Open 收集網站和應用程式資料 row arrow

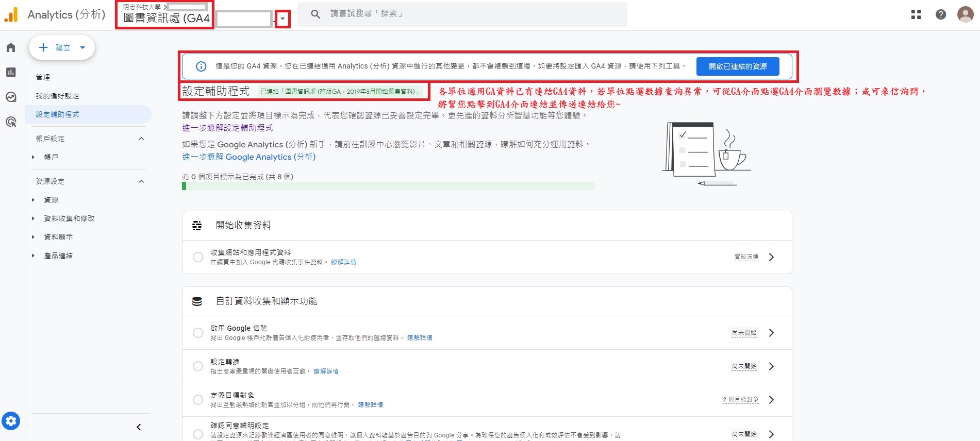[x=771, y=257]
